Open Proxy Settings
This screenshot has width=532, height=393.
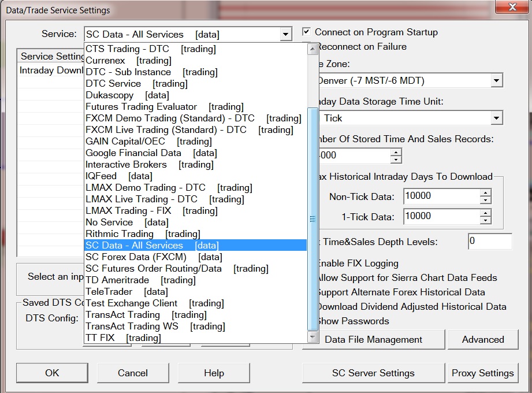tap(483, 373)
